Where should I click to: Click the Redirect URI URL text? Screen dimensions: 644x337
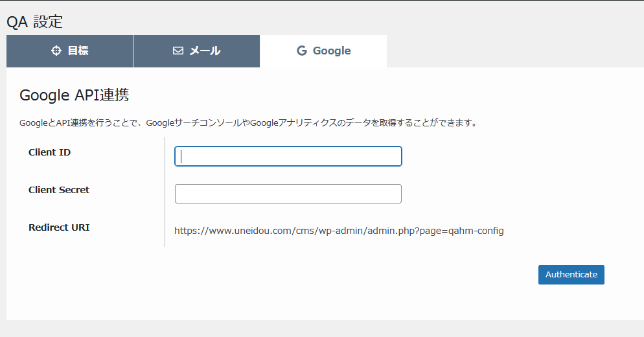[339, 231]
